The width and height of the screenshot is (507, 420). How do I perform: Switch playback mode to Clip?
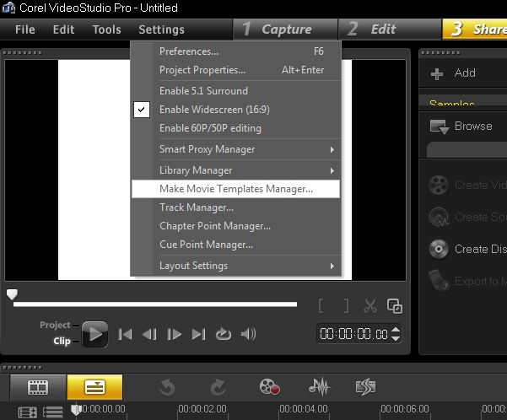[62, 341]
